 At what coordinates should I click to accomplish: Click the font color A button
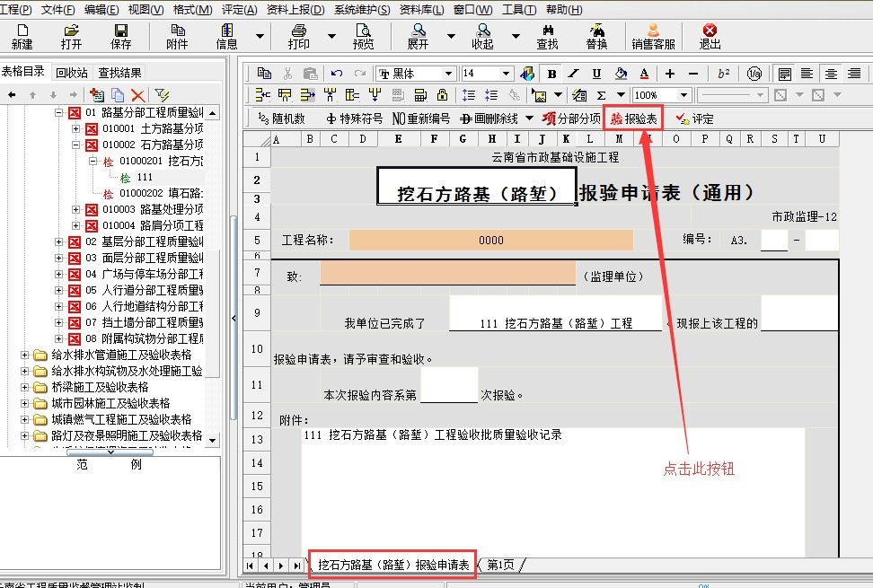644,74
